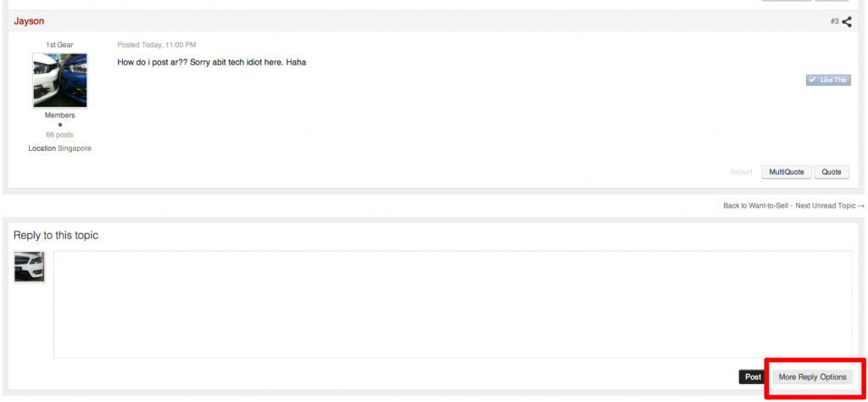
Task: Quote Jayson's post
Action: point(832,172)
